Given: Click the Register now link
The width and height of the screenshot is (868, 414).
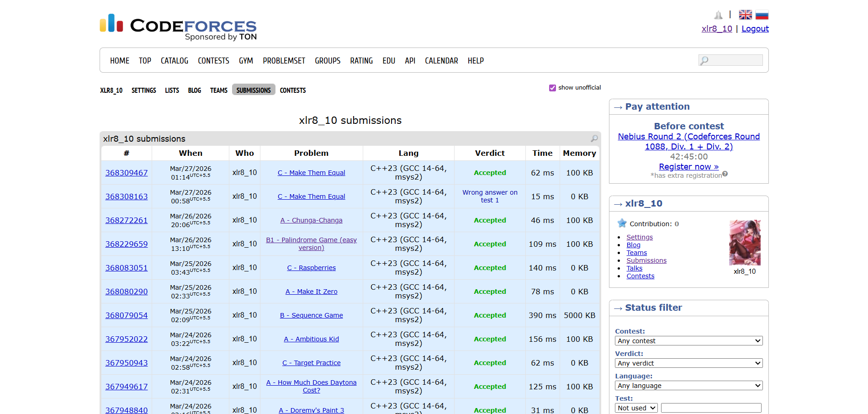Looking at the screenshot, I should pos(688,167).
